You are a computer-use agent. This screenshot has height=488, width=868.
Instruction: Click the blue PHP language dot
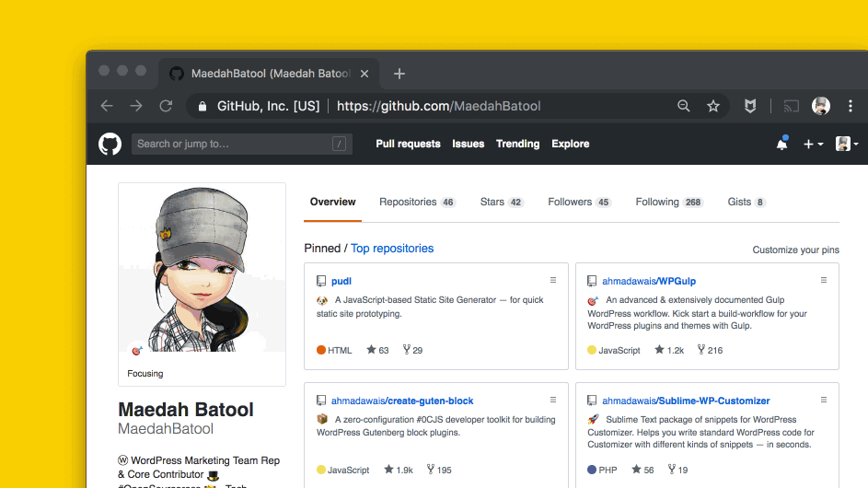[592, 470]
